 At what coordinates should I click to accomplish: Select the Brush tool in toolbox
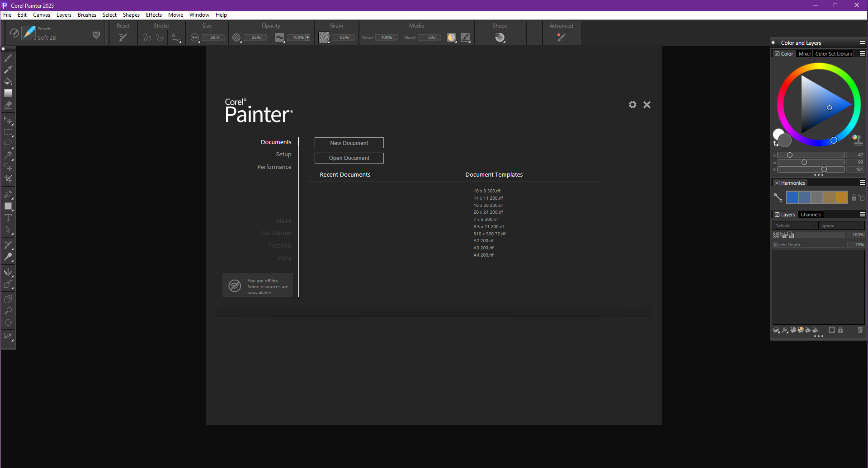click(8, 58)
